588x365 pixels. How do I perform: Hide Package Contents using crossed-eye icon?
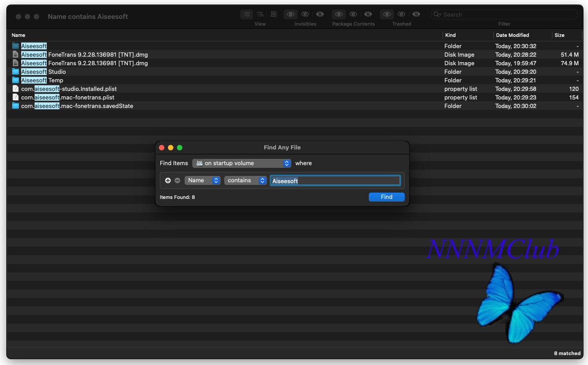click(353, 14)
